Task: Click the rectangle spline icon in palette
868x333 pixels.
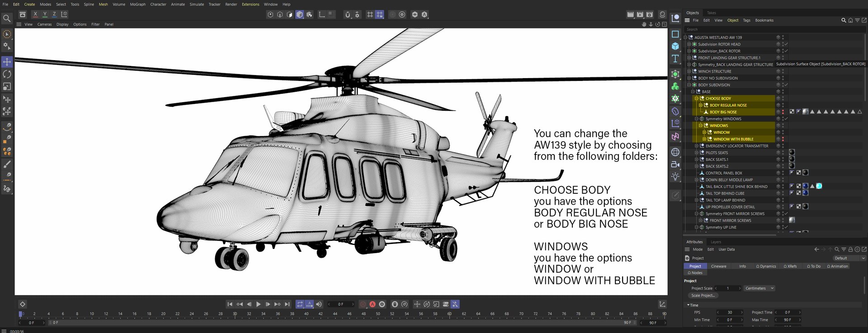Action: pos(675,34)
